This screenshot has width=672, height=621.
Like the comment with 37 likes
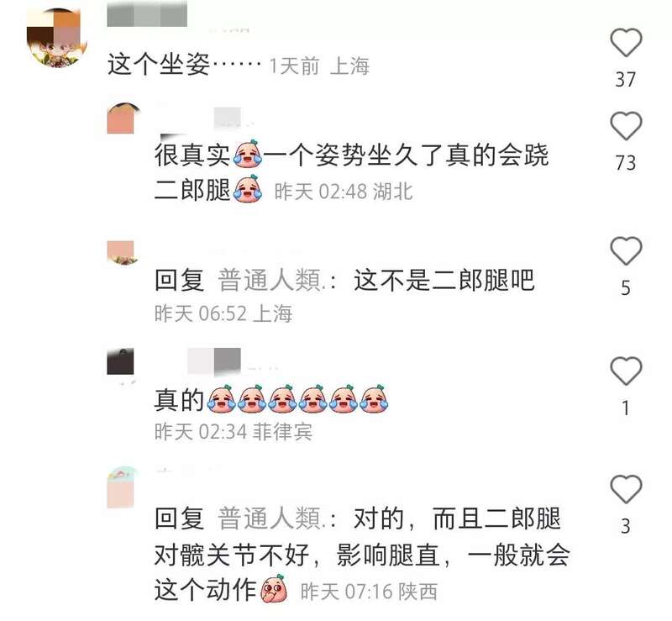pyautogui.click(x=626, y=42)
